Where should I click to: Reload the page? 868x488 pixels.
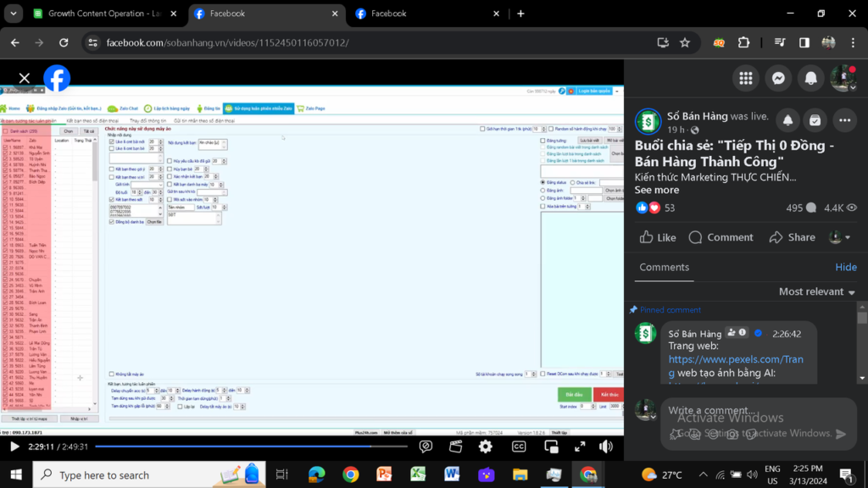tap(64, 42)
